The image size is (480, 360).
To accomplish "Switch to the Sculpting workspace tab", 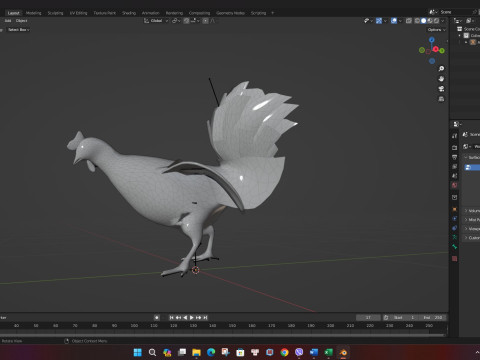I will (x=55, y=13).
